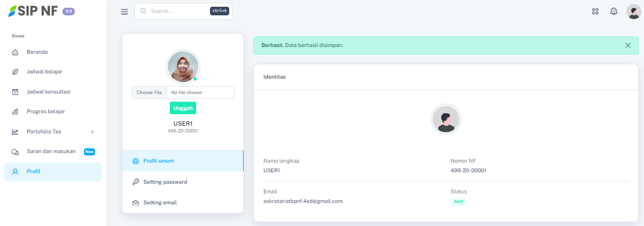Click the Choose File button

149,93
